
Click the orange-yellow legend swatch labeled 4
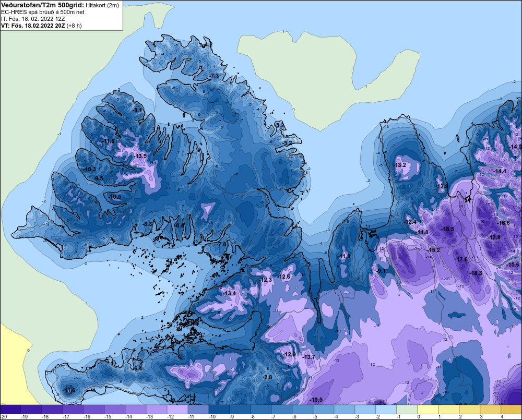click(x=512, y=410)
